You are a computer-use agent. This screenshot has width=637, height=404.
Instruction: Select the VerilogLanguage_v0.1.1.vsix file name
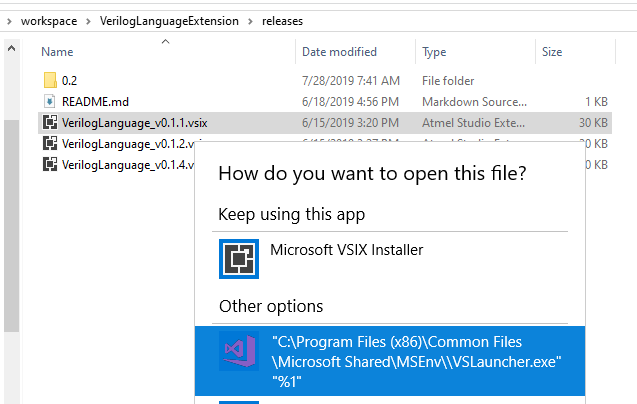[134, 123]
